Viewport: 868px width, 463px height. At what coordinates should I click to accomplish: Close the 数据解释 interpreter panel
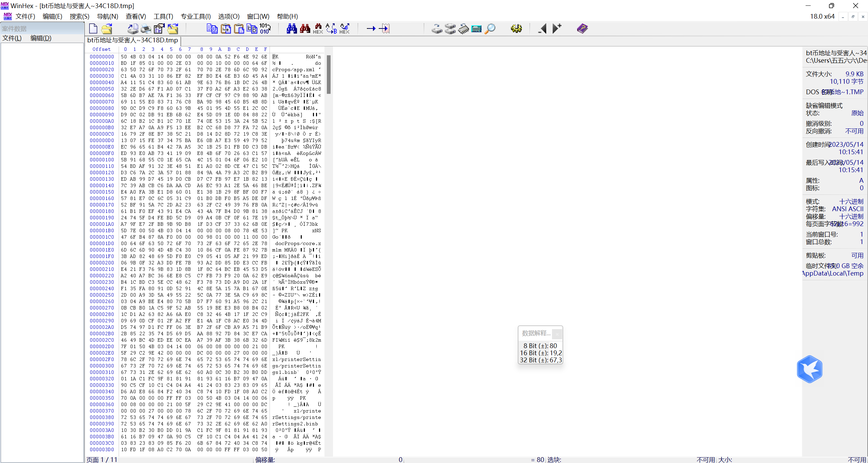[x=557, y=334]
